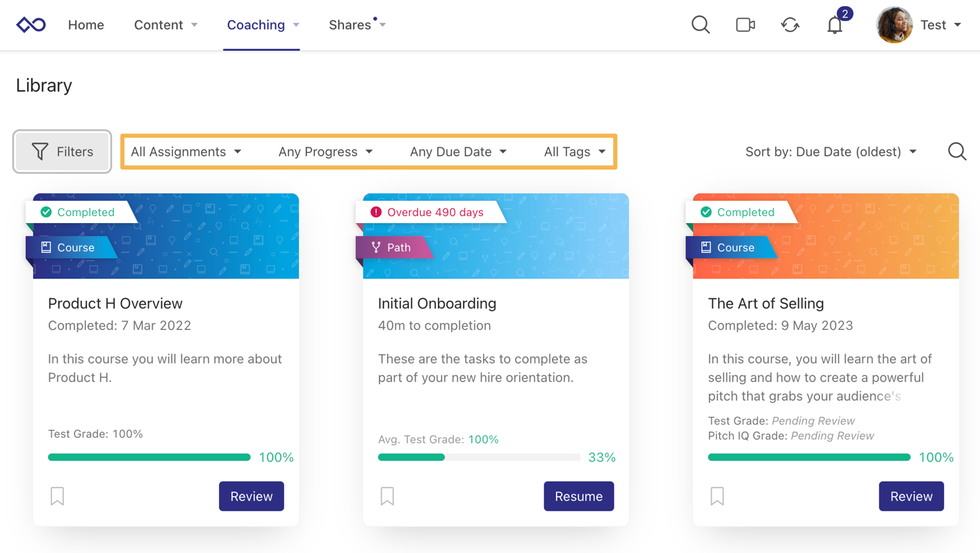Open the All Tags filter dropdown
The height and width of the screenshot is (553, 980).
[x=574, y=151]
